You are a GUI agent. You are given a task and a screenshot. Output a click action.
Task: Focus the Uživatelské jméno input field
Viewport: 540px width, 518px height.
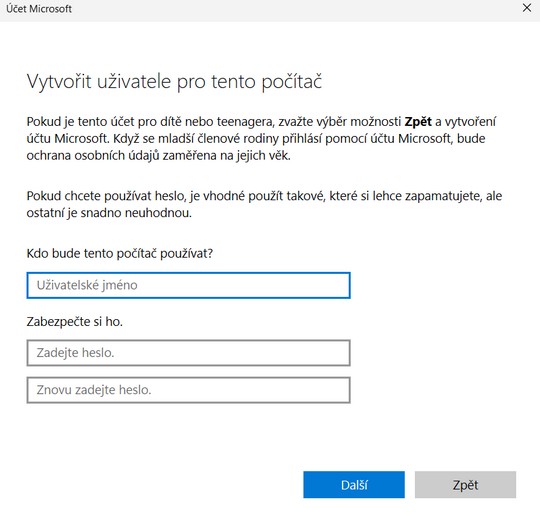188,285
